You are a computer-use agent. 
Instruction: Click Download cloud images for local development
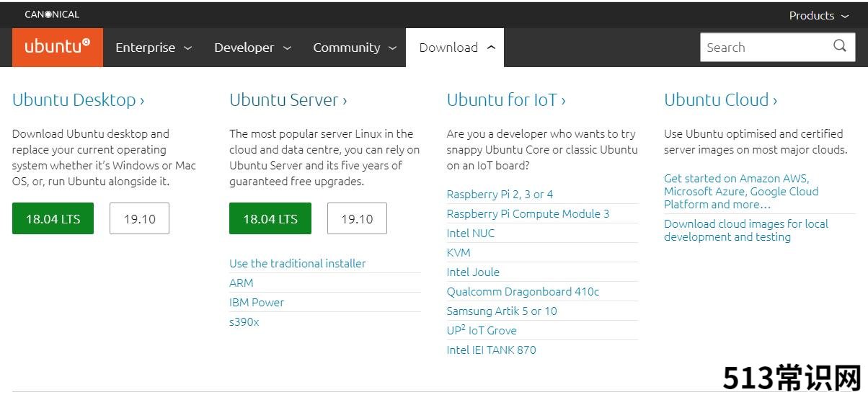point(746,231)
